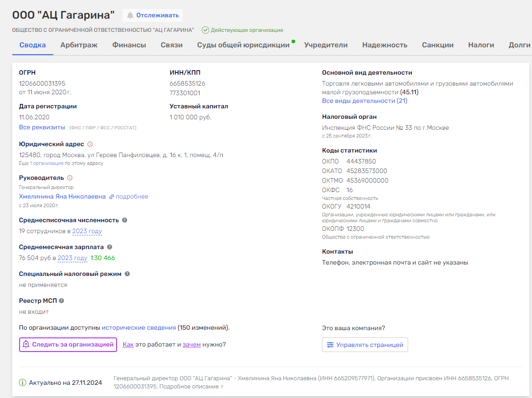
Task: Click the help icon next to Специальный налоговый режим
Action: pyautogui.click(x=127, y=274)
